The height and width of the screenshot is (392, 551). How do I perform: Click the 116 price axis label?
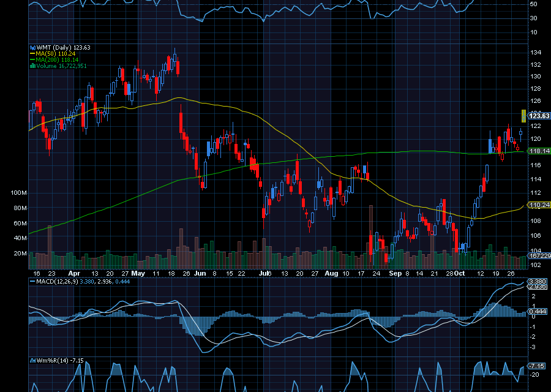(x=536, y=165)
